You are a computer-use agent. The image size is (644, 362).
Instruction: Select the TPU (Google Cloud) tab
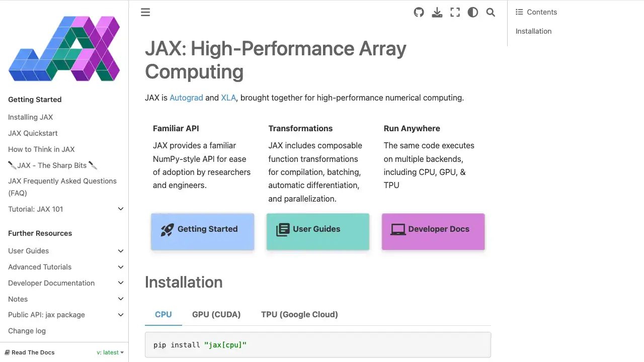299,315
